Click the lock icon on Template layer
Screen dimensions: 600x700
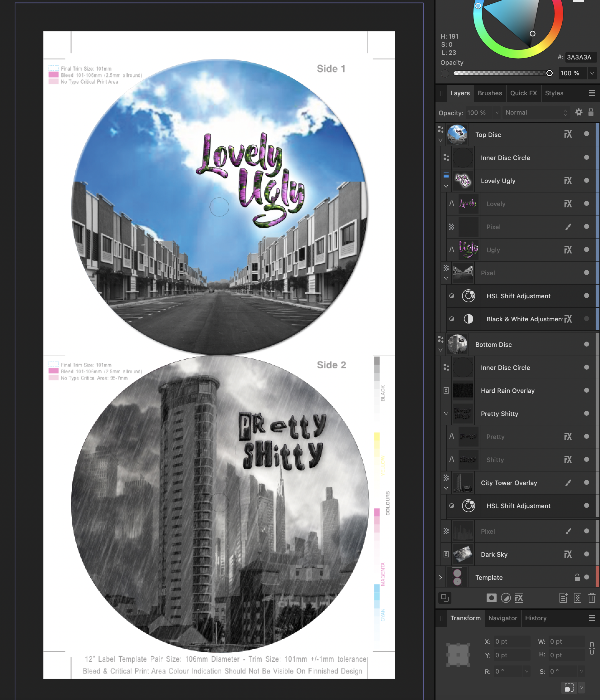point(577,577)
